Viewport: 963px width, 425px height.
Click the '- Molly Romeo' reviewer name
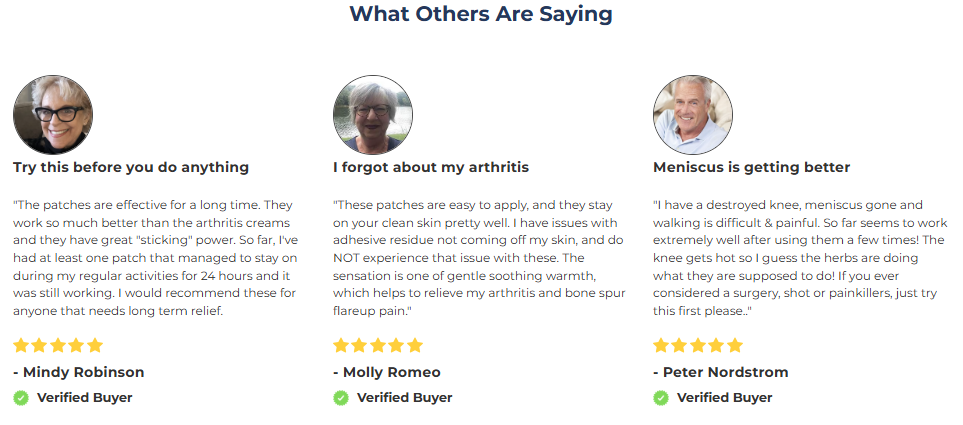[387, 372]
